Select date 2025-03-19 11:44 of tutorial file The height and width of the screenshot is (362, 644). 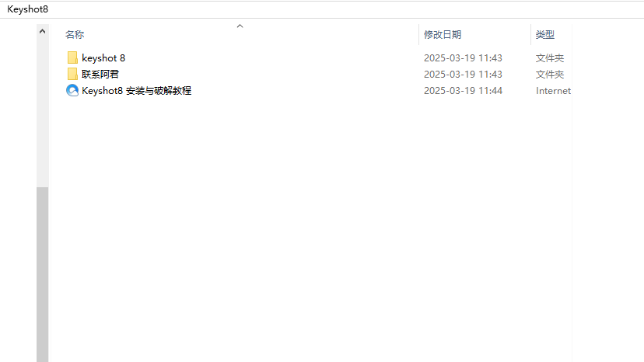tap(463, 91)
